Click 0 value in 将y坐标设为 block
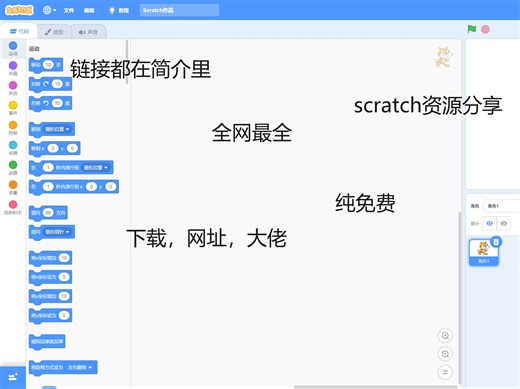The width and height of the screenshot is (520, 389). tap(64, 315)
